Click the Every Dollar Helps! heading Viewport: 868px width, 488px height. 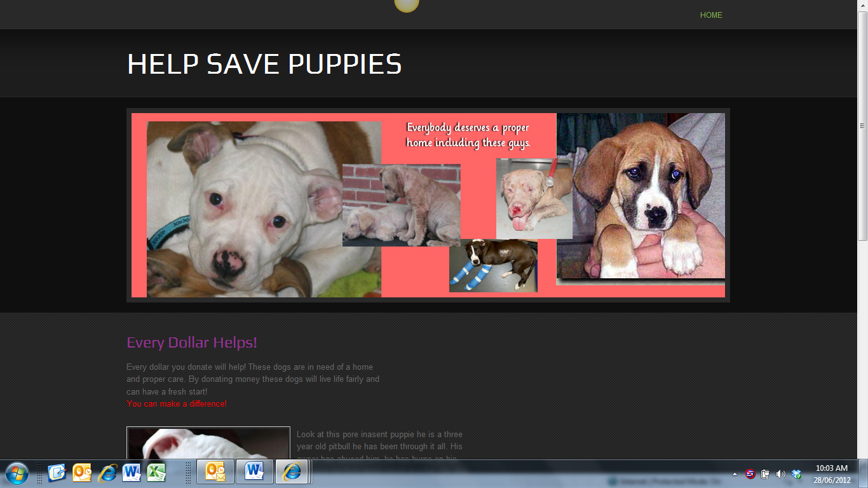point(191,342)
